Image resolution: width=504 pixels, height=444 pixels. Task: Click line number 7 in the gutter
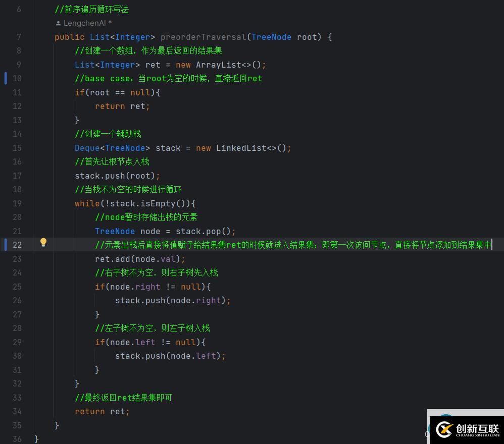point(19,37)
